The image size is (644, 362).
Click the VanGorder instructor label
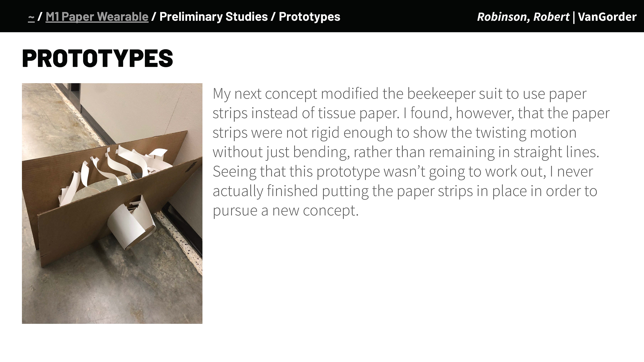point(607,17)
